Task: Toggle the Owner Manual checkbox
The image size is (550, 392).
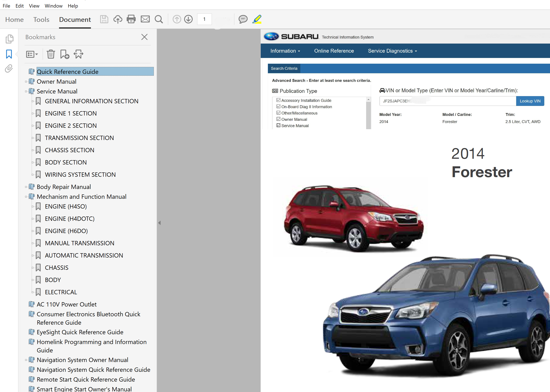Action: tap(278, 119)
